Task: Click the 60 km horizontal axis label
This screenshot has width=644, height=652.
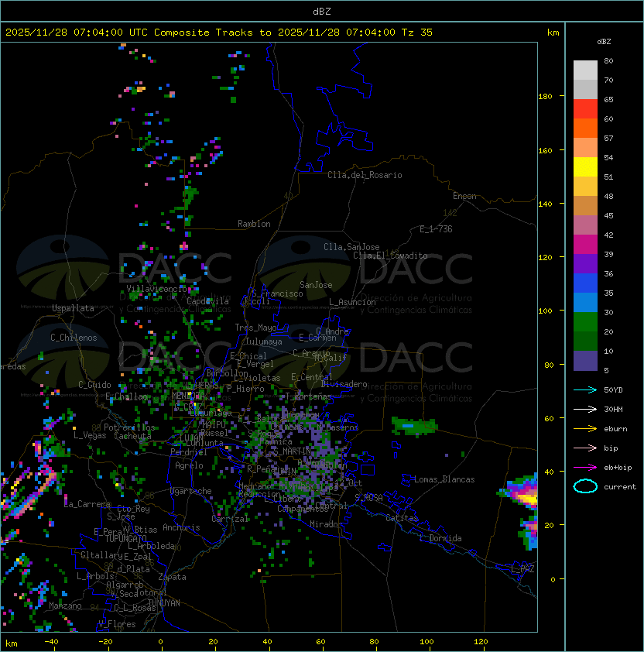Action: 321,642
